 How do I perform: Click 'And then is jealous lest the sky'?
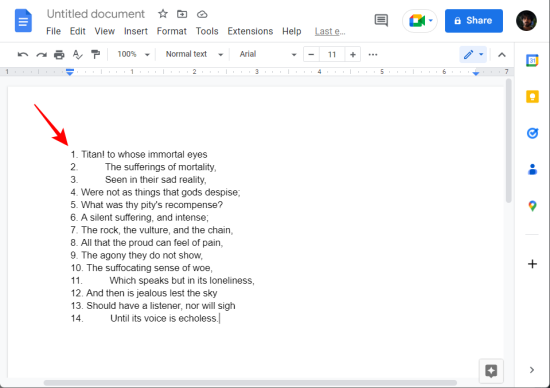(x=152, y=293)
